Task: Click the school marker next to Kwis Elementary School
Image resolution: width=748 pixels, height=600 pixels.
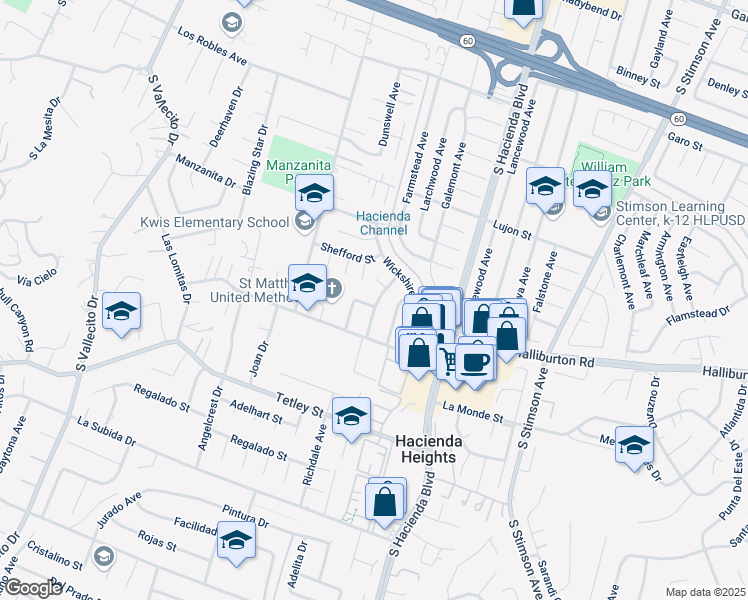Action: click(314, 195)
